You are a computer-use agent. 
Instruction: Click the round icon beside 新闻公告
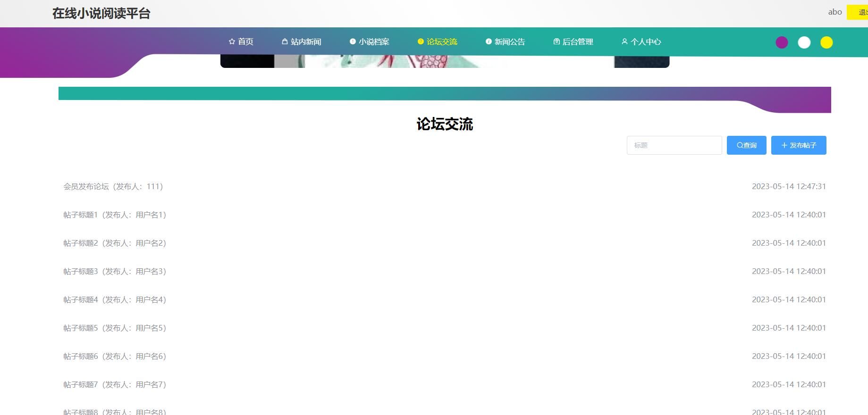(489, 41)
